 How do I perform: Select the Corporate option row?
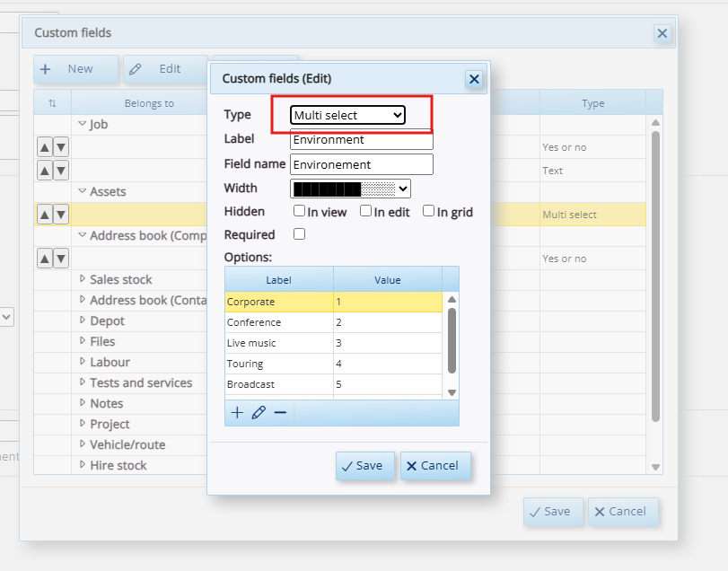(333, 302)
